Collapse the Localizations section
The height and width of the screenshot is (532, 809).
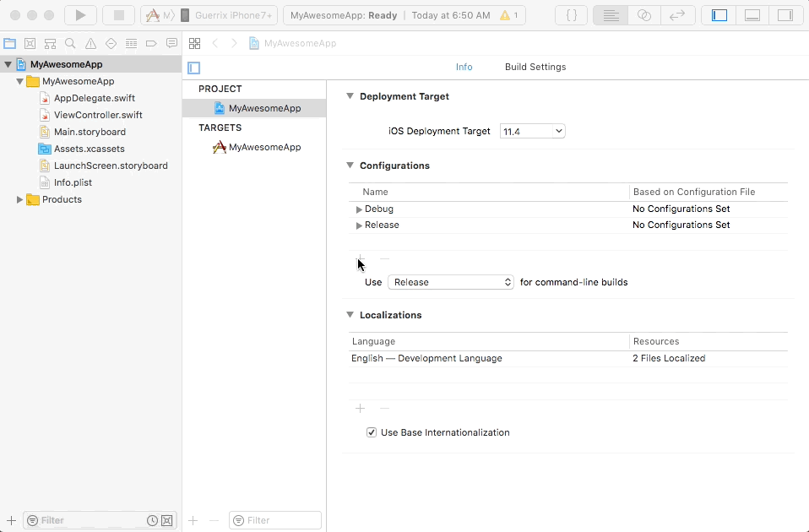click(x=350, y=315)
